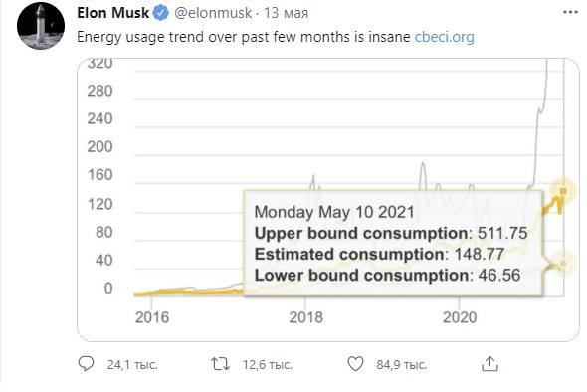Open the share arrow icon
The image size is (587, 392).
click(x=489, y=363)
